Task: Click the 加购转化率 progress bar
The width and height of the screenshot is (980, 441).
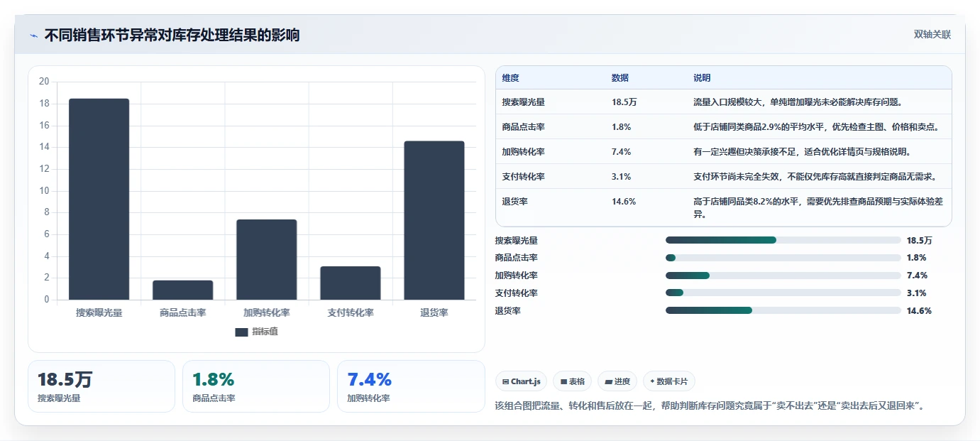Action: pos(783,276)
